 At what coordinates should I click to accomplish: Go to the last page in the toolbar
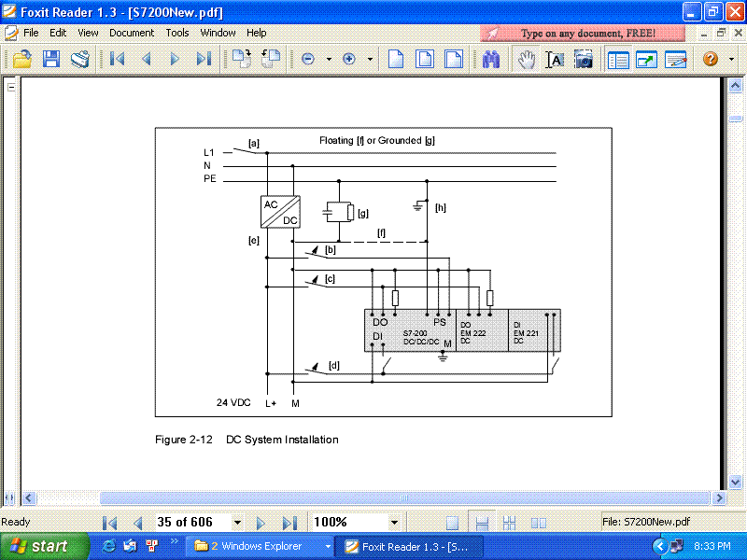pyautogui.click(x=204, y=59)
